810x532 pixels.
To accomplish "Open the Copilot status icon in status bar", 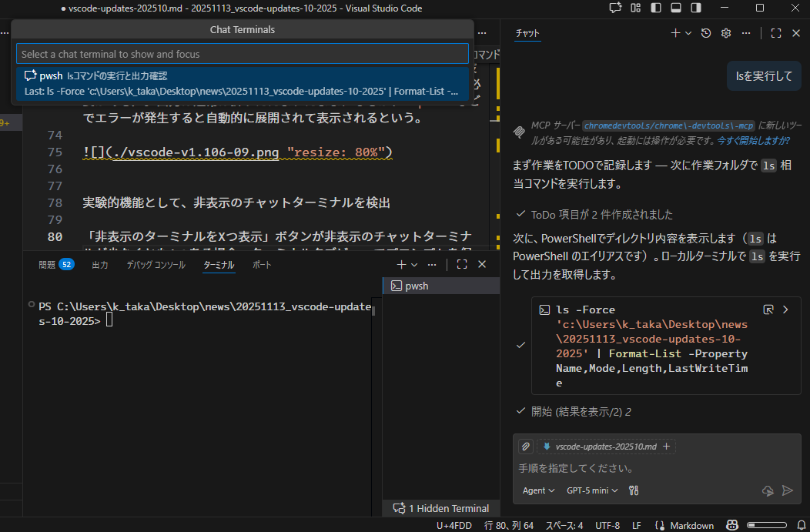I will pyautogui.click(x=732, y=525).
